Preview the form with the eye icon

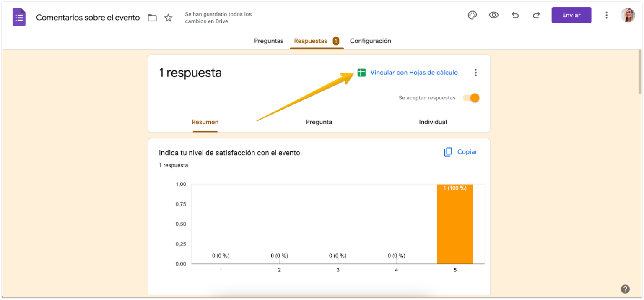tap(494, 15)
